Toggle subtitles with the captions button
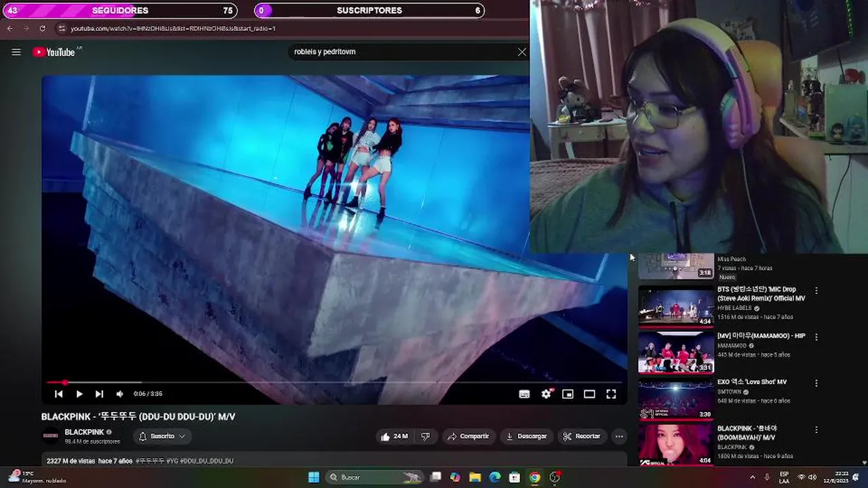868x488 pixels. [524, 394]
